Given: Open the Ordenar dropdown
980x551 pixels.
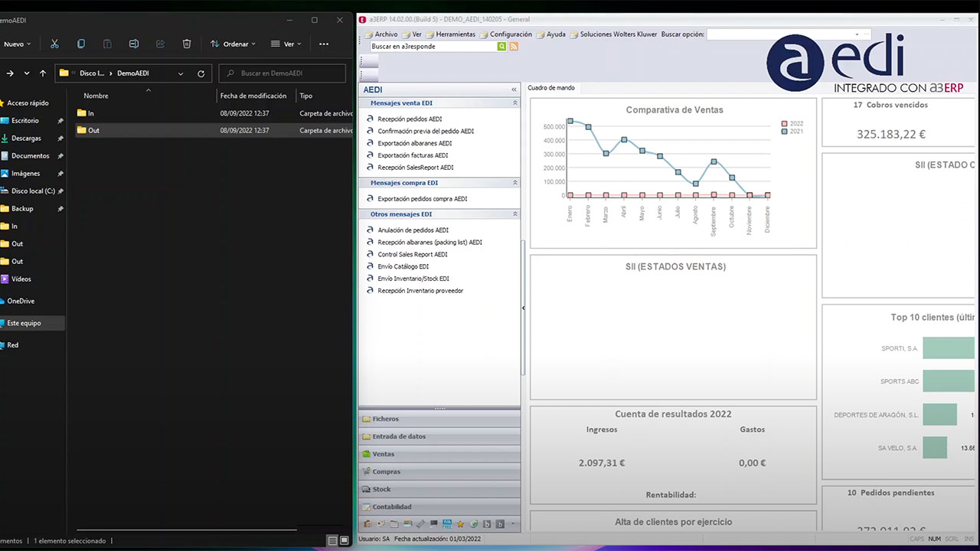Looking at the screenshot, I should 234,44.
